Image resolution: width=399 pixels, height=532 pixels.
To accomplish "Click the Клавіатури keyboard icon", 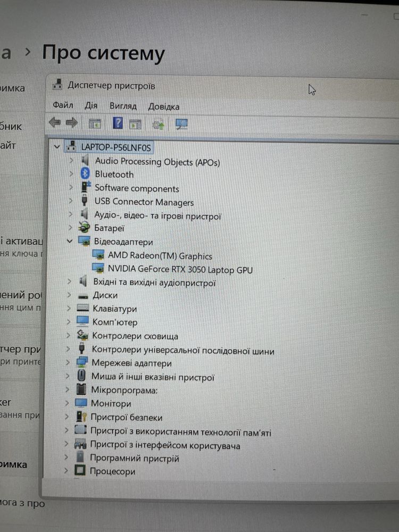I will click(83, 307).
